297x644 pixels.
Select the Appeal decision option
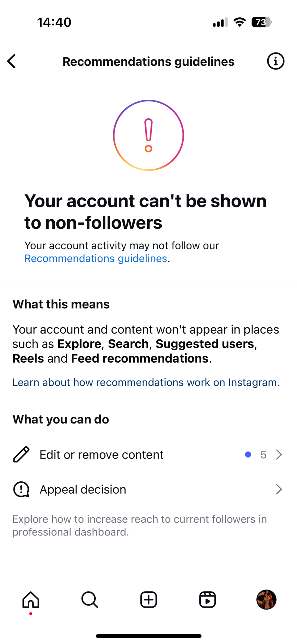83,489
